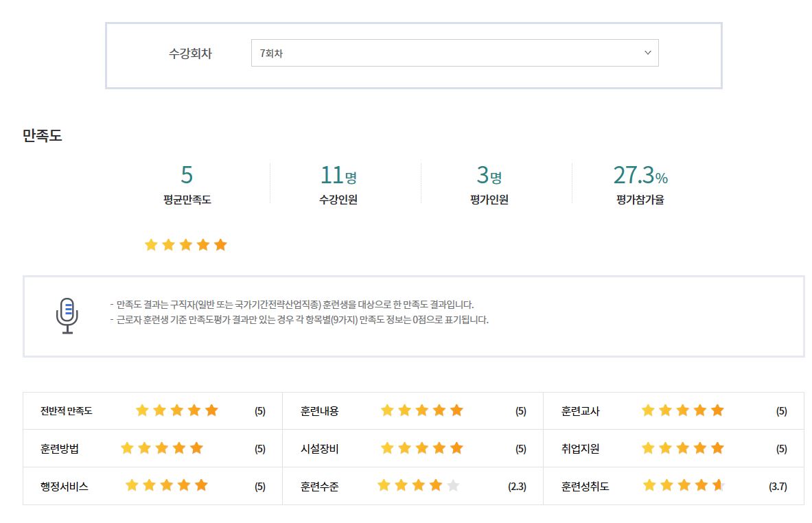Click the 훈련내용 star rating
Screen dimensions: 812x523
[x=421, y=410]
